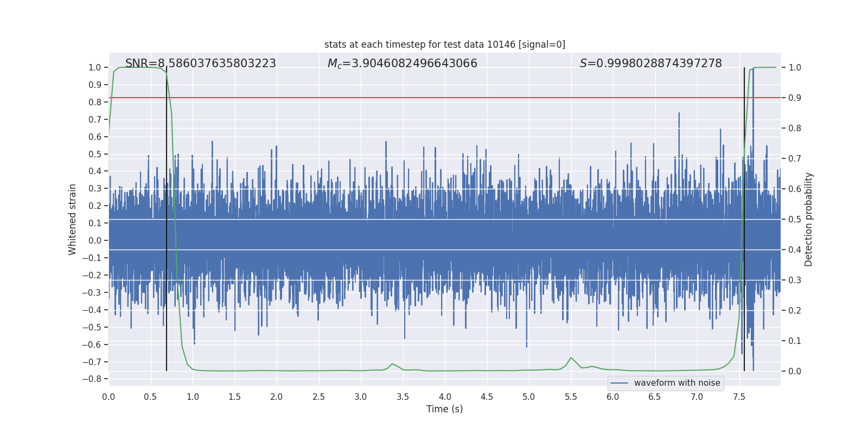Click the 0.1 tick on detection probability axis
The image size is (868, 434).
click(x=795, y=341)
